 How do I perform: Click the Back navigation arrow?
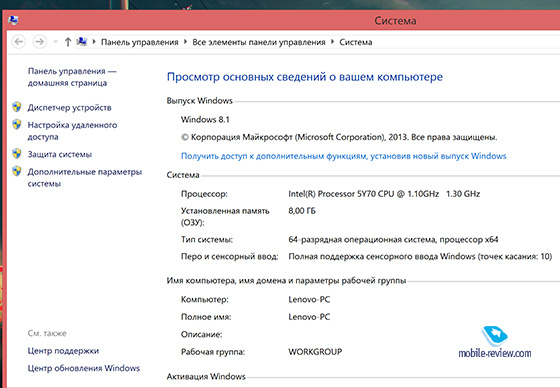[x=19, y=42]
